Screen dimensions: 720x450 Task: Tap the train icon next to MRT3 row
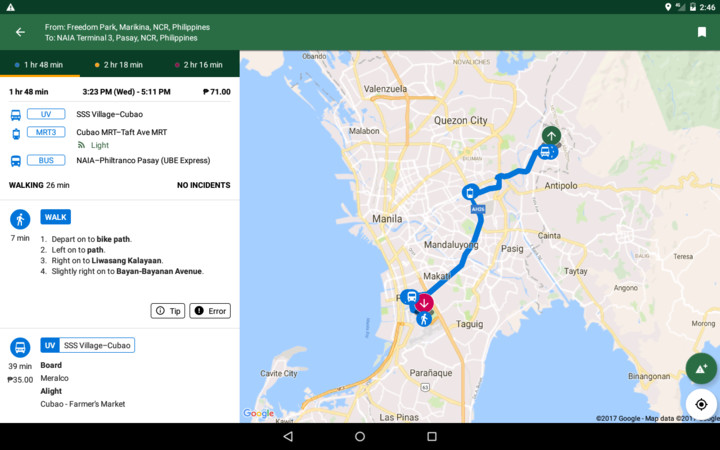[16, 134]
